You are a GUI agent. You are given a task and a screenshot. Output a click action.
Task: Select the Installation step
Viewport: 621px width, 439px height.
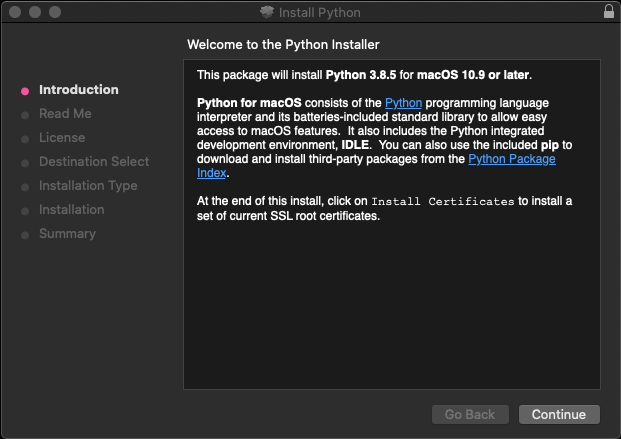[72, 210]
